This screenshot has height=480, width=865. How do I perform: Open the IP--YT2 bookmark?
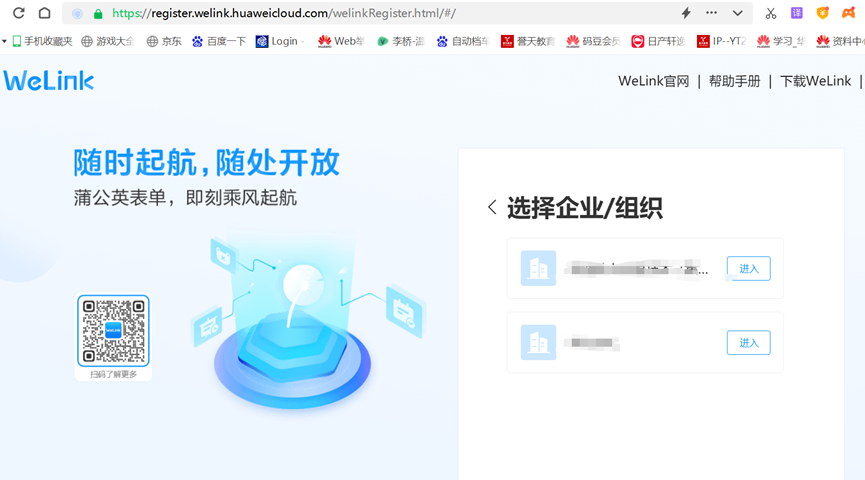(722, 41)
